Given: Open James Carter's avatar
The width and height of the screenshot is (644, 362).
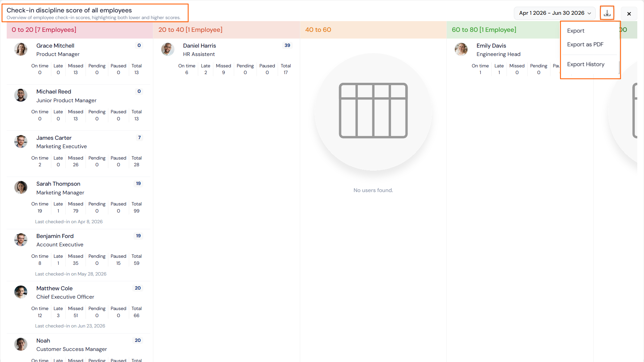Looking at the screenshot, I should pyautogui.click(x=21, y=141).
